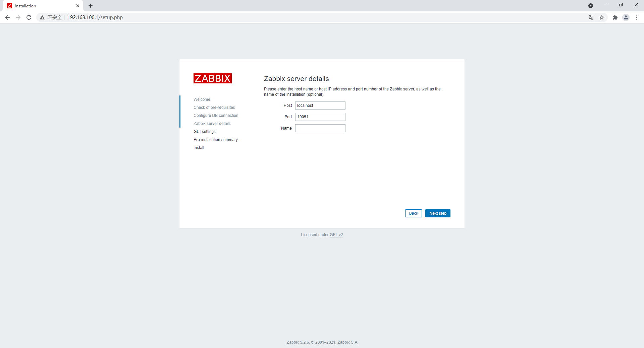Bookmark this page with the star icon
This screenshot has width=644, height=348.
[x=602, y=17]
